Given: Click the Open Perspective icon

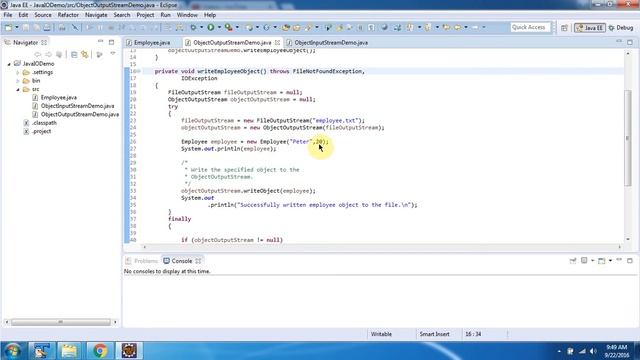Looking at the screenshot, I should (564, 28).
